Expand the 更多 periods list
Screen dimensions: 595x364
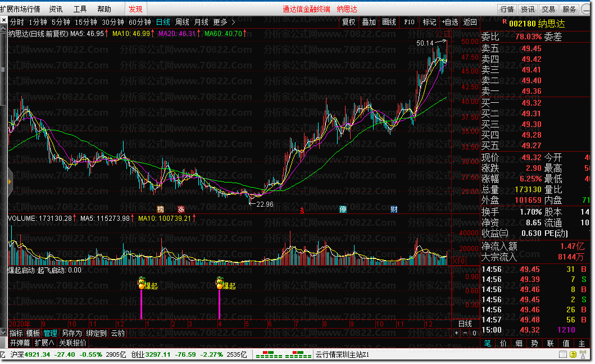click(224, 22)
